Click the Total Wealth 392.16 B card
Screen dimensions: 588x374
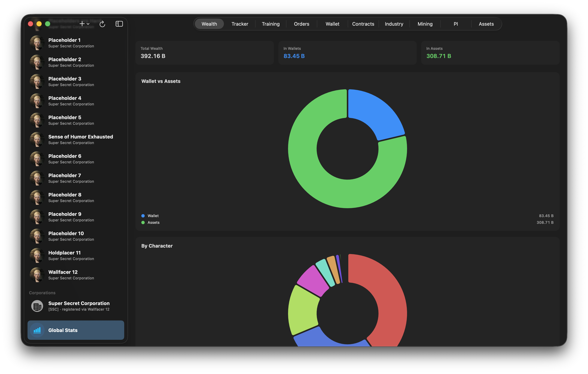click(x=205, y=53)
